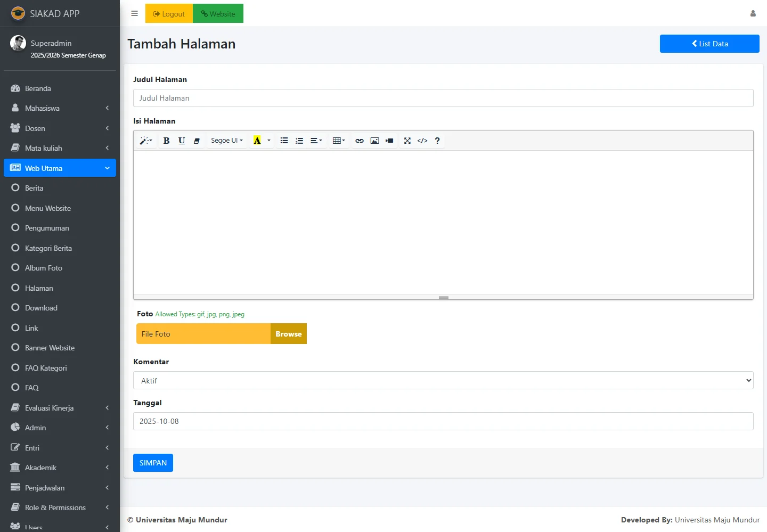Toggle the sidebar with hamburger icon

134,14
